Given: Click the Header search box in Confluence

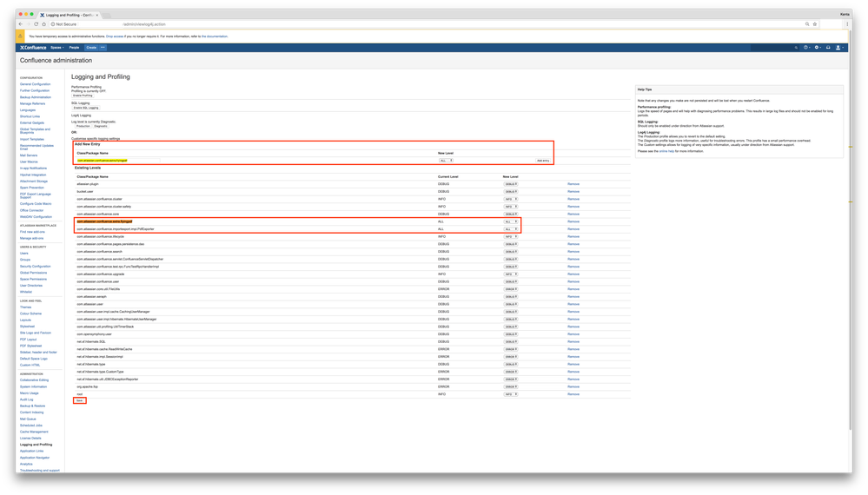Looking at the screenshot, I should point(775,48).
